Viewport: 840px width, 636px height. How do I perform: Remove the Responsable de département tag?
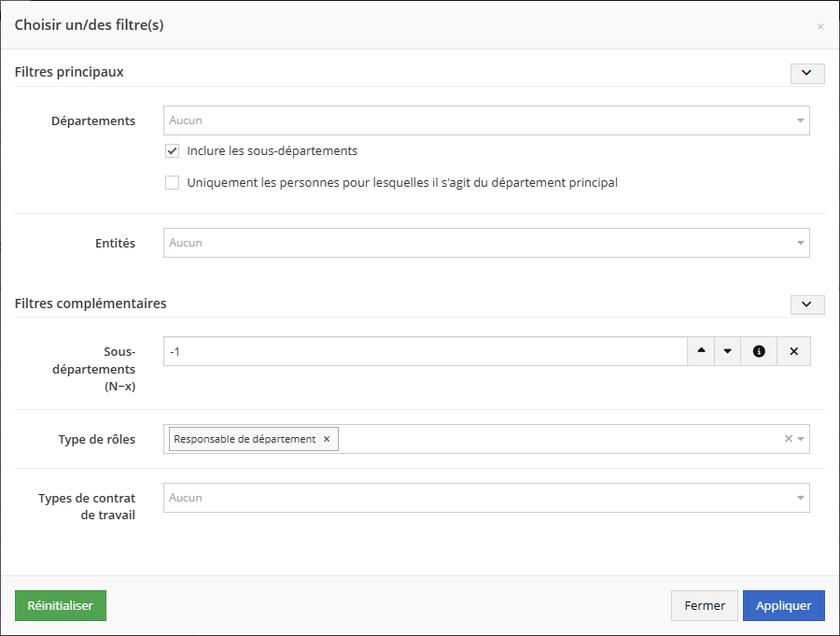tap(327, 439)
